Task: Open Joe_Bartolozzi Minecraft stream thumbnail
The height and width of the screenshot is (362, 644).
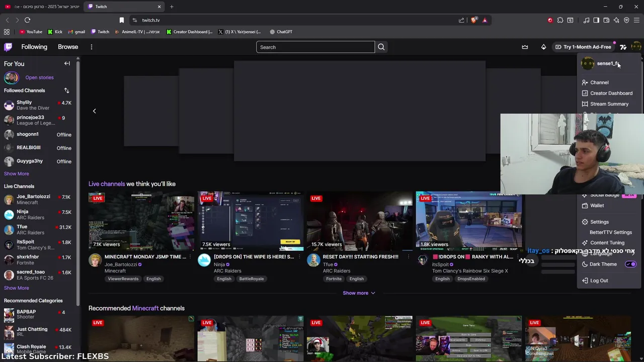Action: click(x=141, y=221)
